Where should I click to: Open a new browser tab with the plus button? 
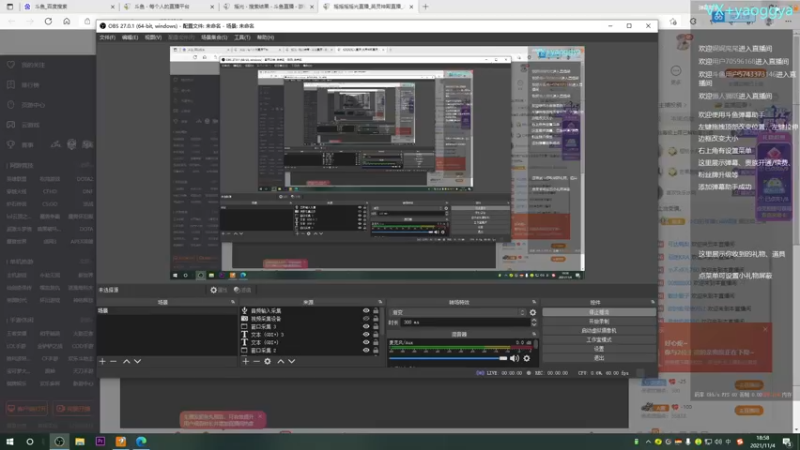tap(426, 7)
